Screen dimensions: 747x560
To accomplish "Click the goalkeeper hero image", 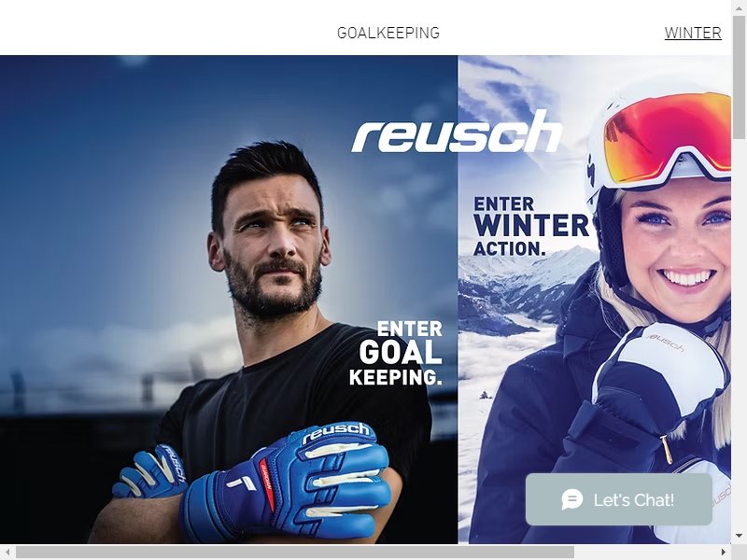I will pos(229,300).
